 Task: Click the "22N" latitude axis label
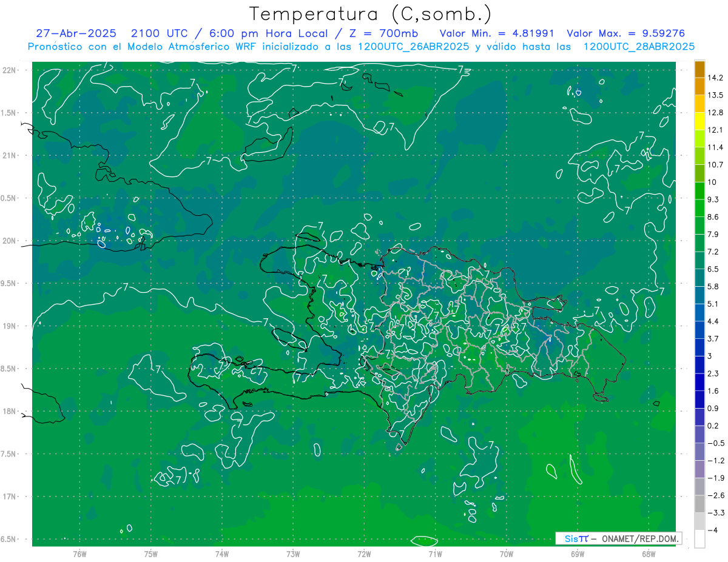click(x=9, y=70)
